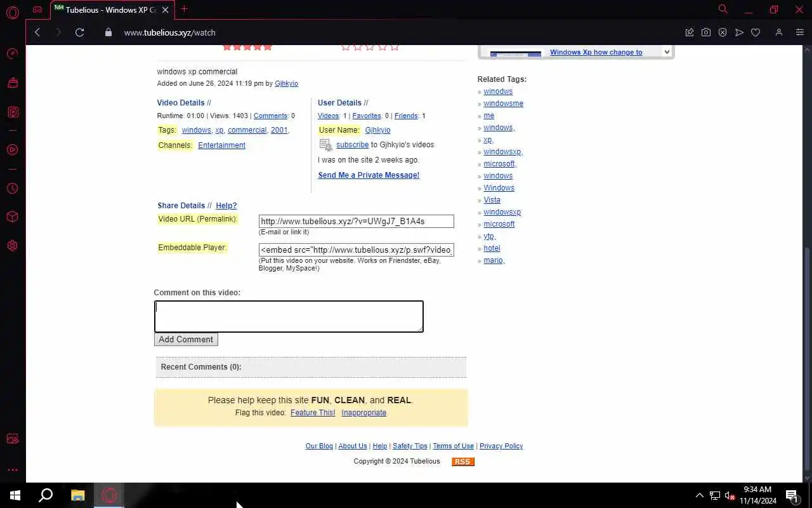Viewport: 812px width, 508px height.
Task: Open the Entertainment channel link
Action: [221, 145]
